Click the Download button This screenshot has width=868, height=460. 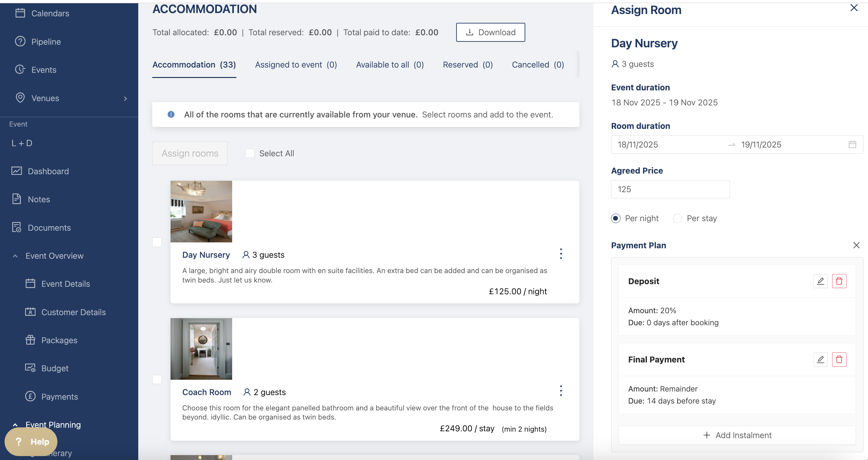click(490, 32)
